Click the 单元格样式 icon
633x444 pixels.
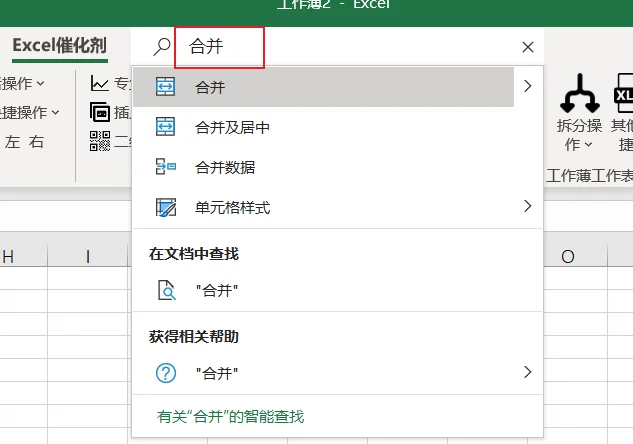point(166,207)
